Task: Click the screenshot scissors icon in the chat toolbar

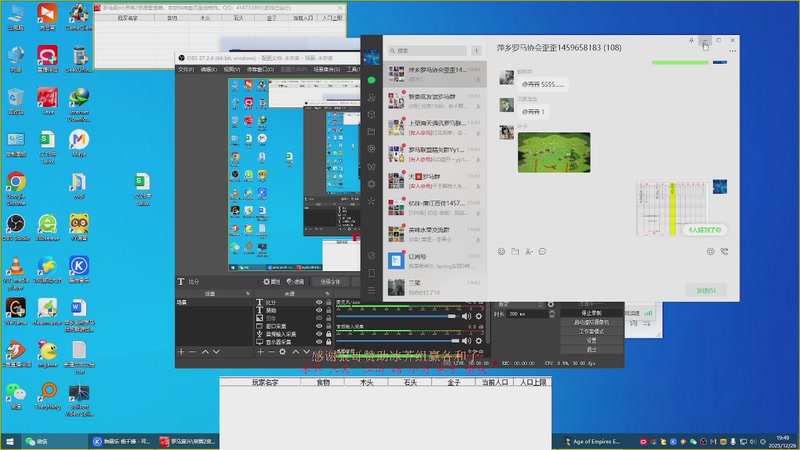Action: click(x=529, y=252)
